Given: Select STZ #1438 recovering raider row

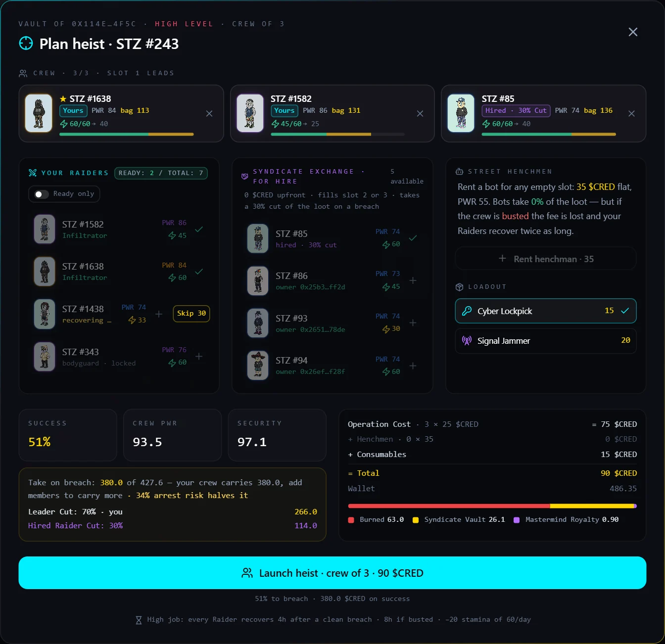Looking at the screenshot, I should (119, 314).
